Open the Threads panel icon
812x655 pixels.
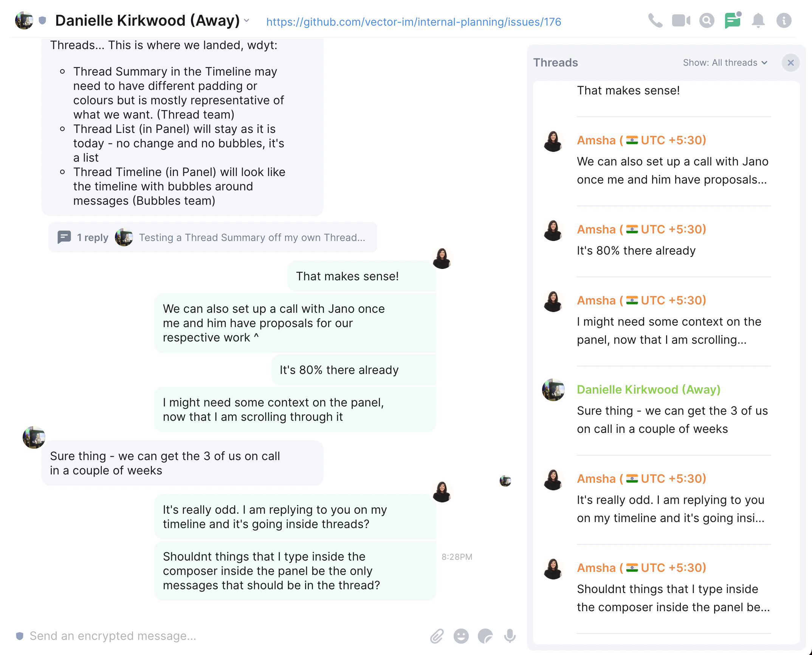pos(733,21)
